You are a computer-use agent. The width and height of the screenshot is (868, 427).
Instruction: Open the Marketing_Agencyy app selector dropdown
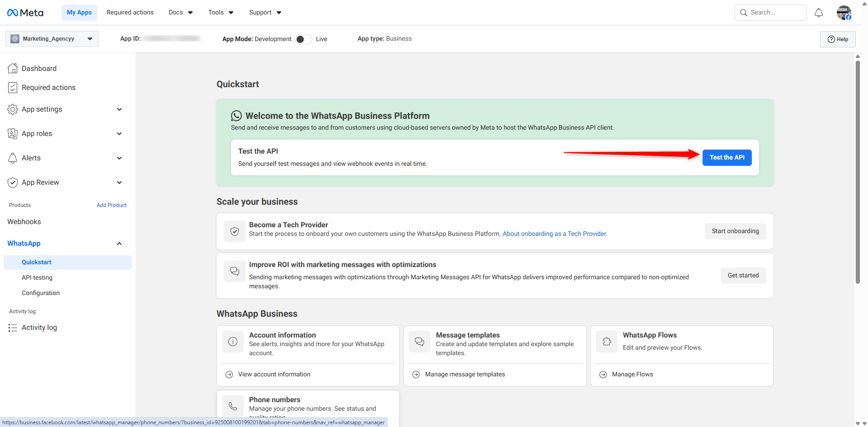pyautogui.click(x=52, y=39)
